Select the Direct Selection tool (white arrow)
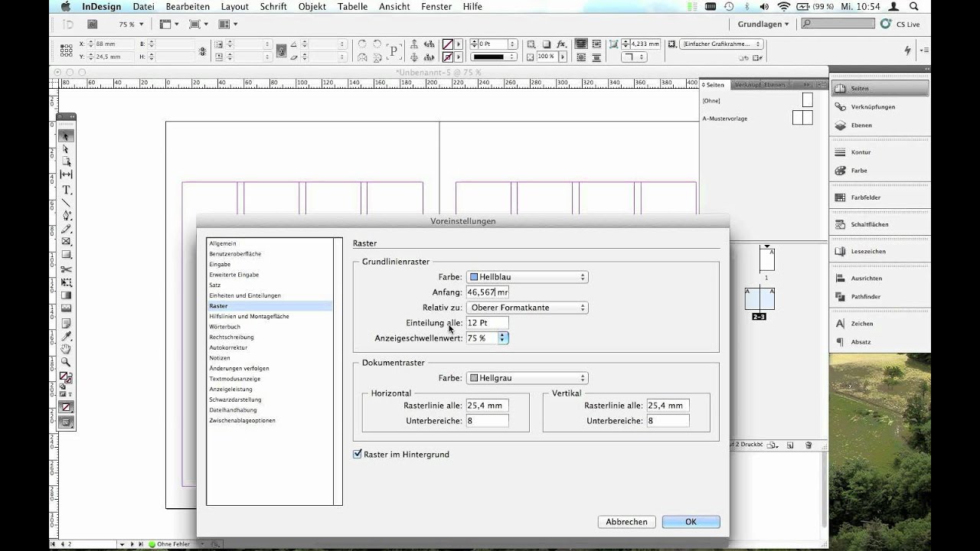Image resolution: width=980 pixels, height=551 pixels. point(67,149)
